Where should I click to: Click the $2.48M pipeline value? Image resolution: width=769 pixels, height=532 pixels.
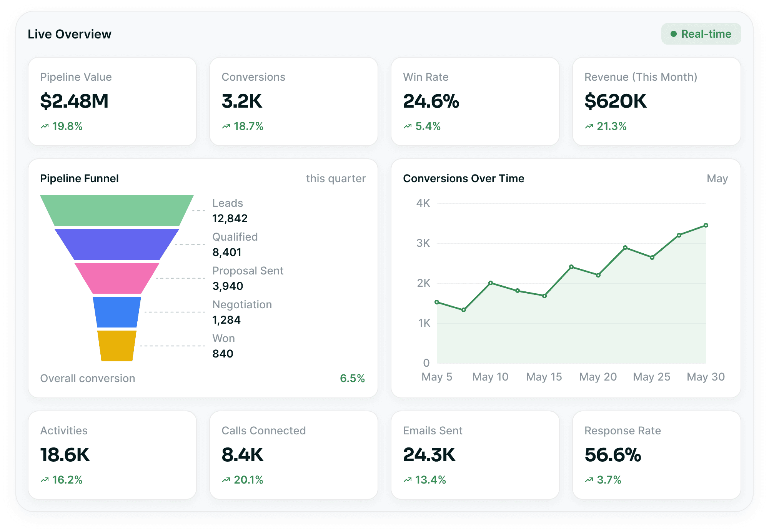click(74, 101)
